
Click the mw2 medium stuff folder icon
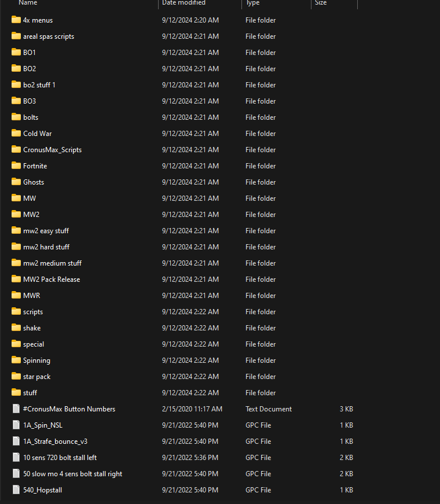16,263
